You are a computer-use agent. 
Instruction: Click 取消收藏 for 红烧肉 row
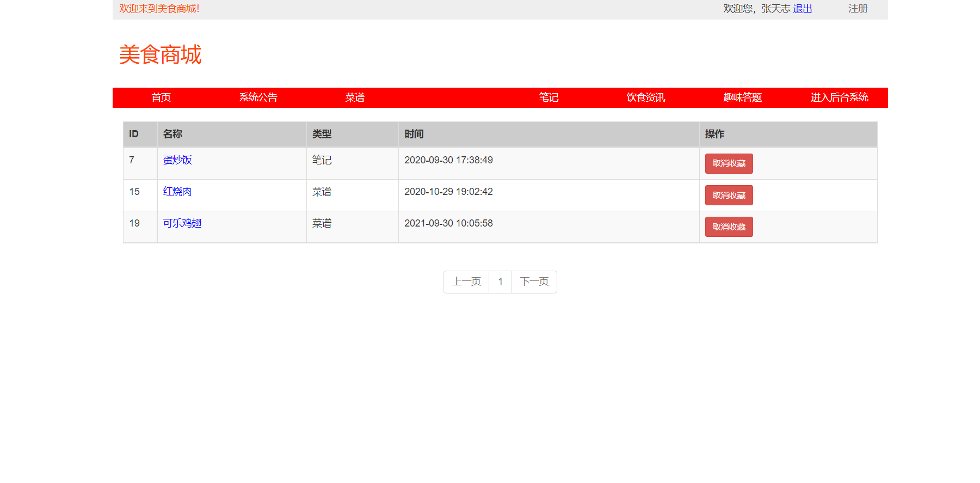(729, 195)
